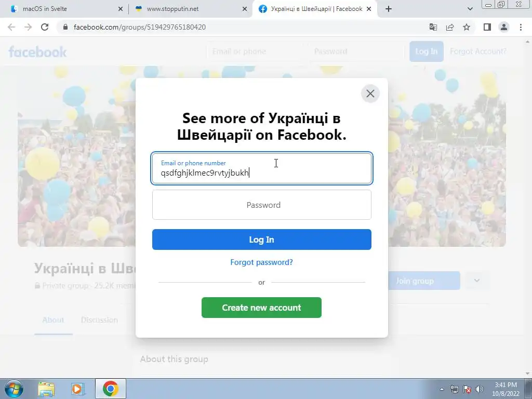The height and width of the screenshot is (399, 532).
Task: Open the Forgot password? link
Action: tap(262, 262)
